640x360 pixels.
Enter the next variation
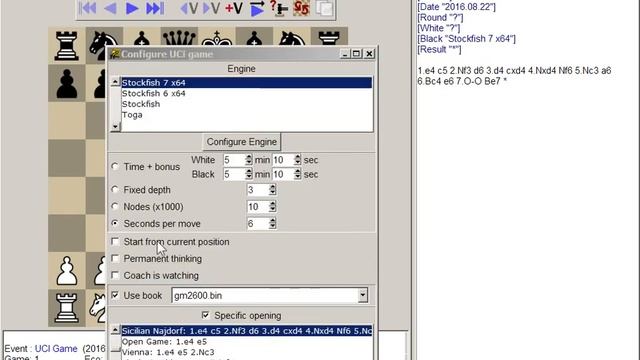[211, 8]
